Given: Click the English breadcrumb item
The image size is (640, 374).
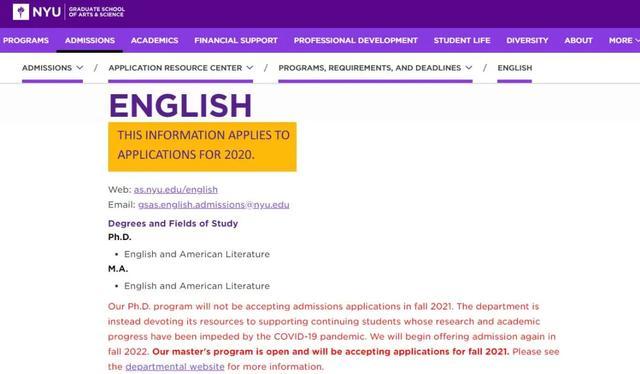Looking at the screenshot, I should [x=515, y=68].
